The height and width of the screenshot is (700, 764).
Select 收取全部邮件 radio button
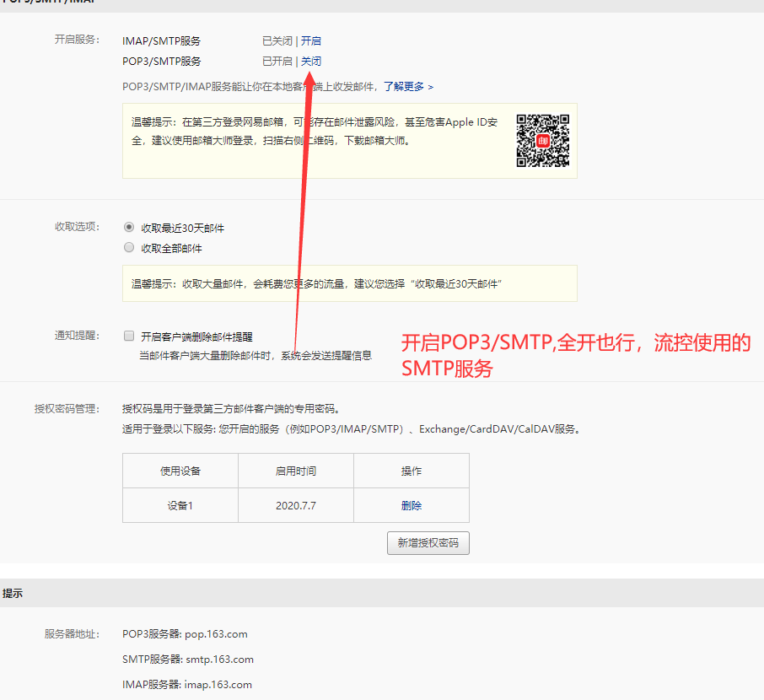[x=129, y=248]
